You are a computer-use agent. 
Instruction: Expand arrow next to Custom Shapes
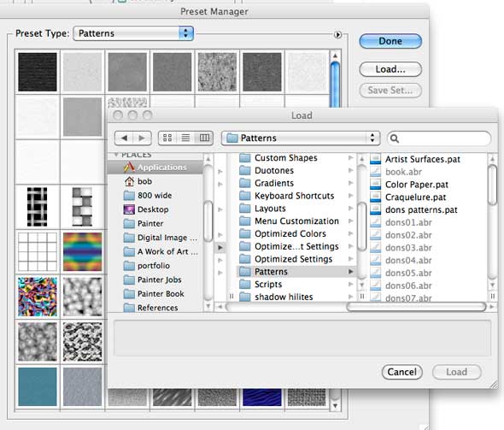(351, 158)
